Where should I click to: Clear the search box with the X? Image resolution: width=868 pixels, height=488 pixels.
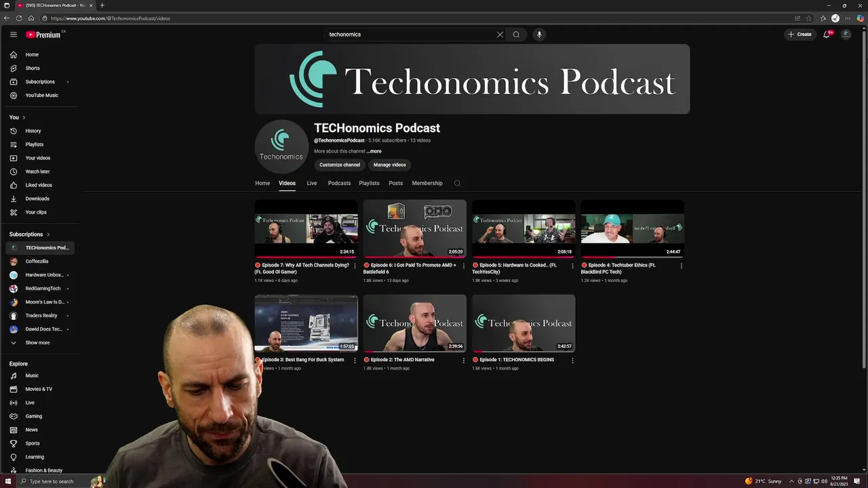(500, 35)
